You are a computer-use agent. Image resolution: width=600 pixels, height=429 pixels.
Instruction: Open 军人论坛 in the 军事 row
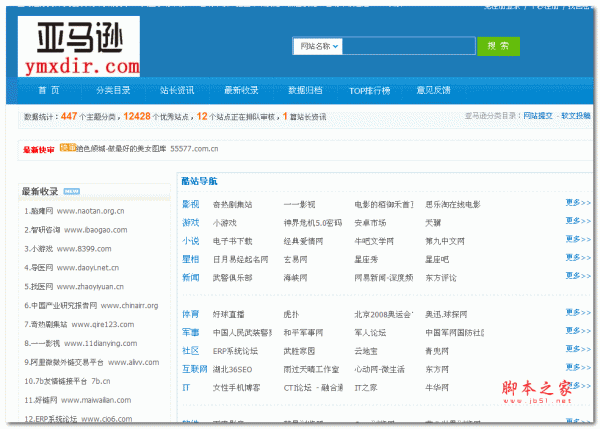click(x=370, y=333)
